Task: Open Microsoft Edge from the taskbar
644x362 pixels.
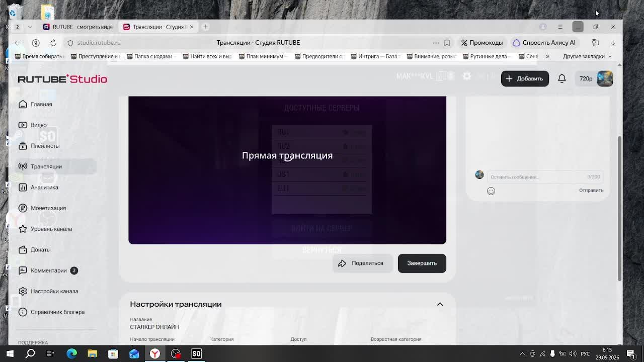Action: tap(71, 353)
